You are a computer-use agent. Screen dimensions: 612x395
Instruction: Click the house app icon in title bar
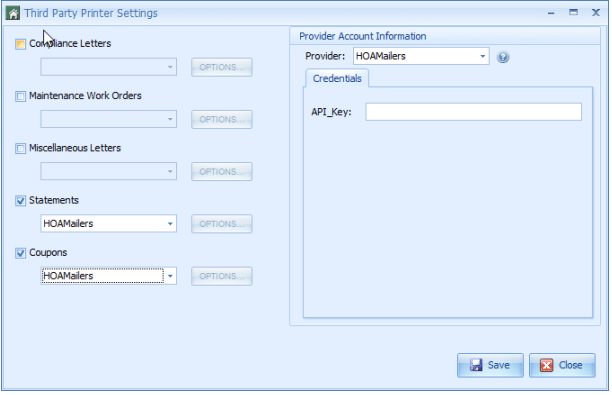[12, 13]
